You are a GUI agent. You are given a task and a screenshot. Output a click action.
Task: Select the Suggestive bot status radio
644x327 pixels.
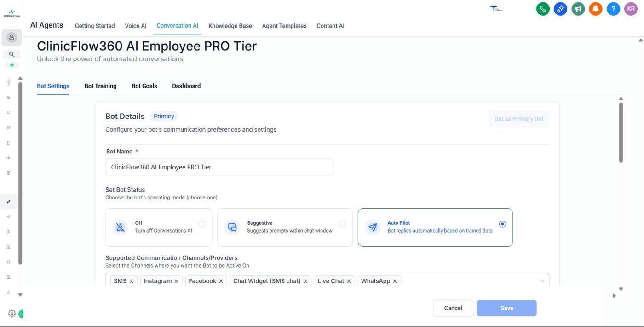coord(342,224)
